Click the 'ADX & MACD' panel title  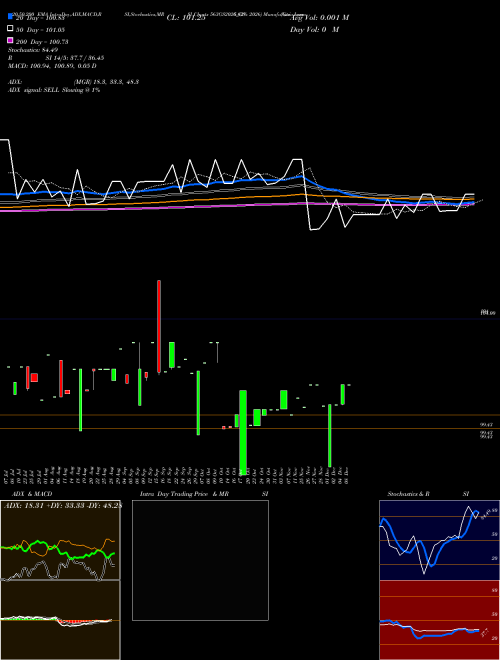[x=32, y=494]
